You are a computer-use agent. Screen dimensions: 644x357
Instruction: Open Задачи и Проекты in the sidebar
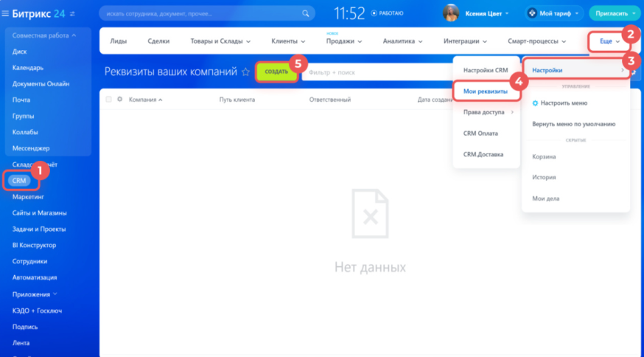[39, 229]
